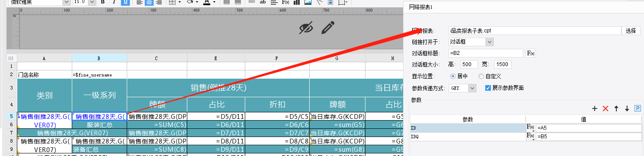Insert plain text 'ab' element
Viewport: 644px width, 156px height.
(263, 2)
